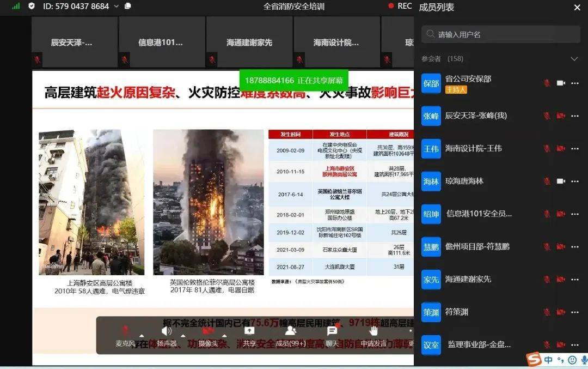The width and height of the screenshot is (588, 369).
Task: Select the 辰安天泽 video thumbnail
Action: pos(74,42)
